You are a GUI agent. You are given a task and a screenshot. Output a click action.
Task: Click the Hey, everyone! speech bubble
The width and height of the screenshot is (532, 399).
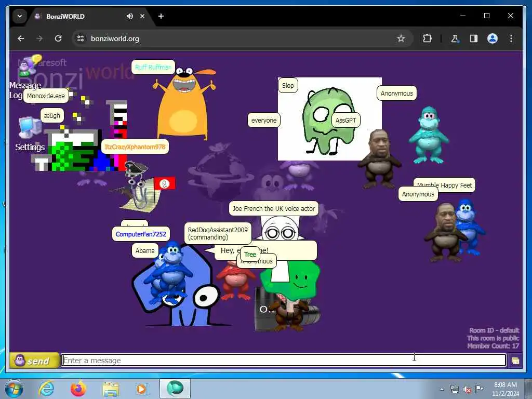[267, 250]
